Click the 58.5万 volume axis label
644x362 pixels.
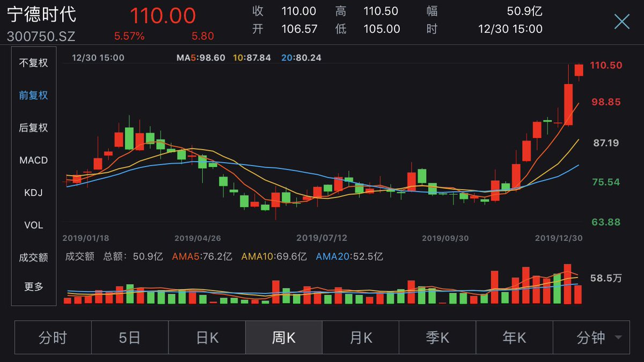(x=606, y=278)
